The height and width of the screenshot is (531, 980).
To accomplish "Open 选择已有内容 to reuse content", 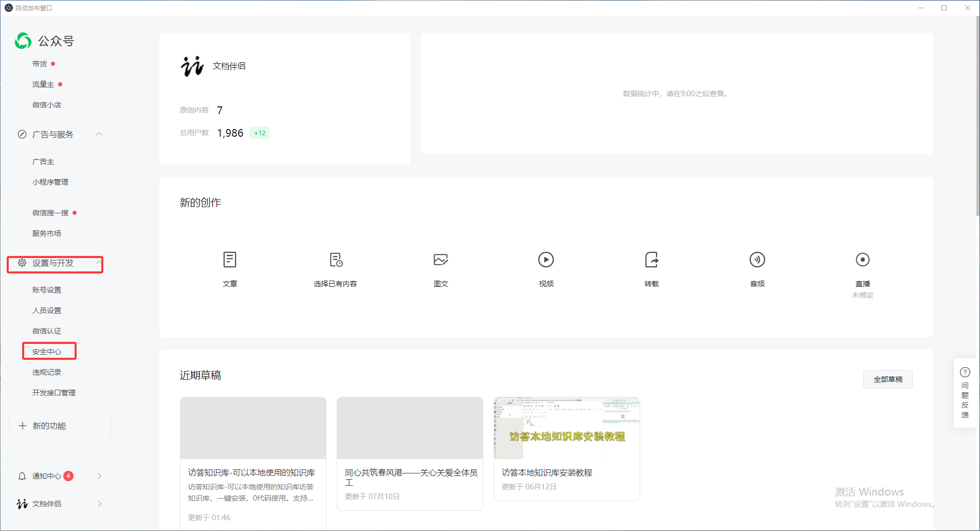I will pyautogui.click(x=335, y=270).
